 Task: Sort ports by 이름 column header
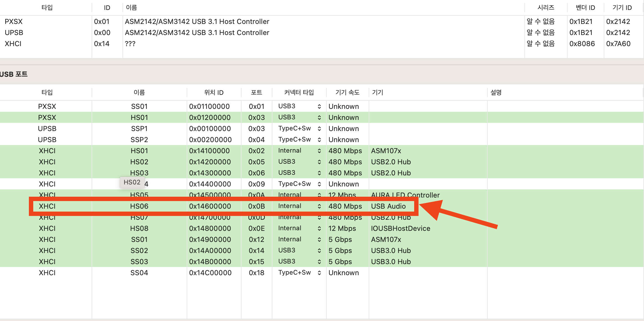coord(139,93)
